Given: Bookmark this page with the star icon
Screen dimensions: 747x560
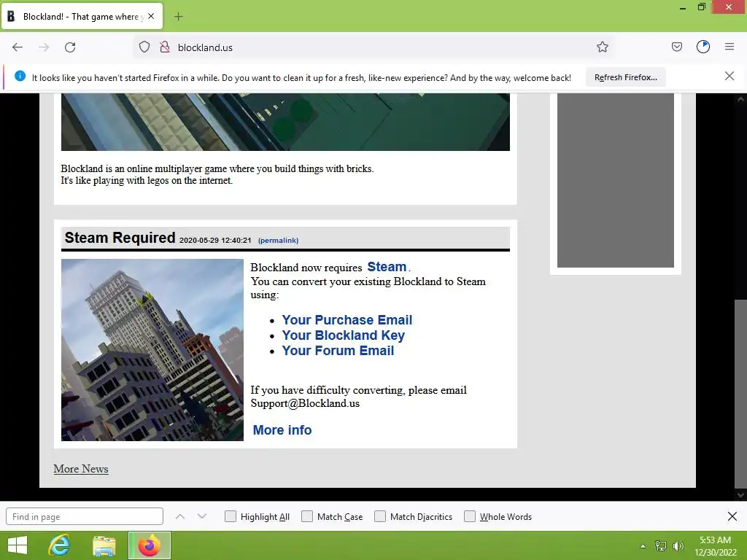Looking at the screenshot, I should tap(602, 47).
